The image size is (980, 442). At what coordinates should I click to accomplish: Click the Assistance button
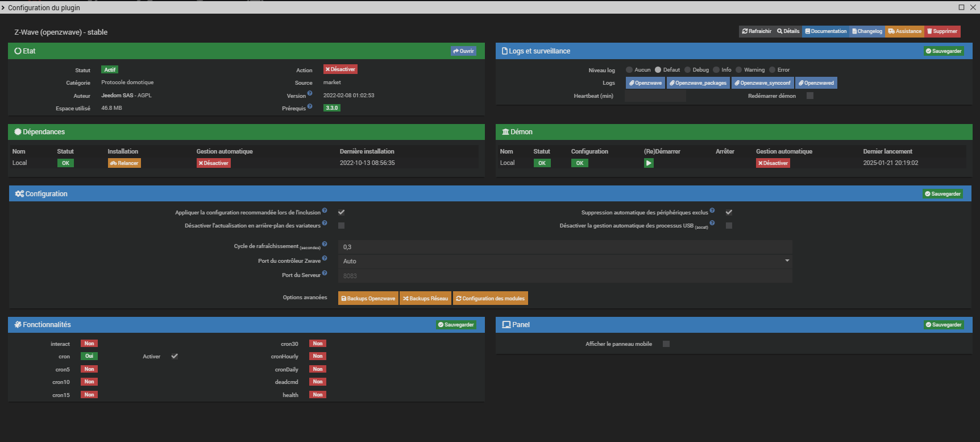coord(904,31)
